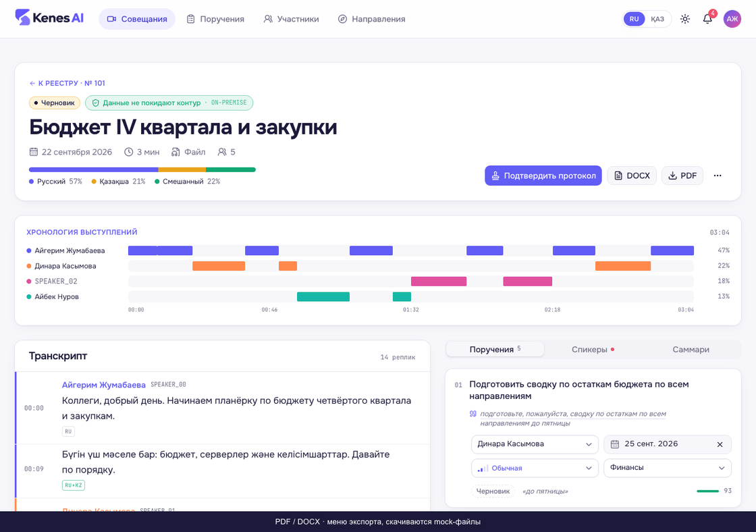Viewport: 756px width, 532px height.
Task: Click the 00:00 transcript timestamp
Action: (34, 408)
